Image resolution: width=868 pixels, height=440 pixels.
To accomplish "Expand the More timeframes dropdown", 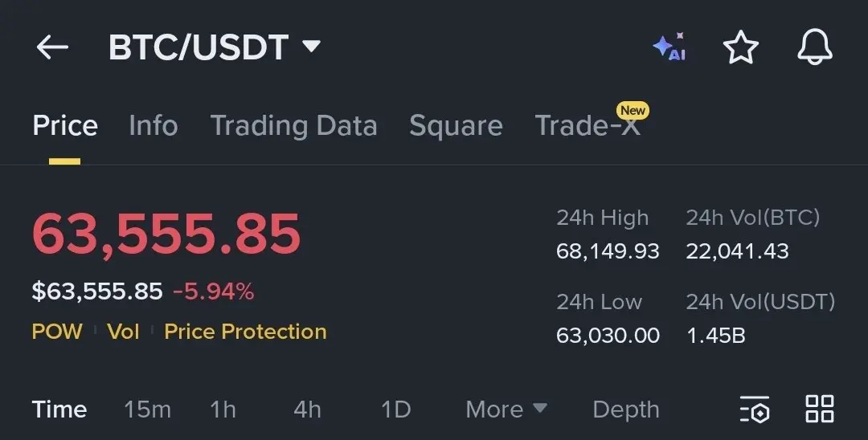I will pos(506,409).
